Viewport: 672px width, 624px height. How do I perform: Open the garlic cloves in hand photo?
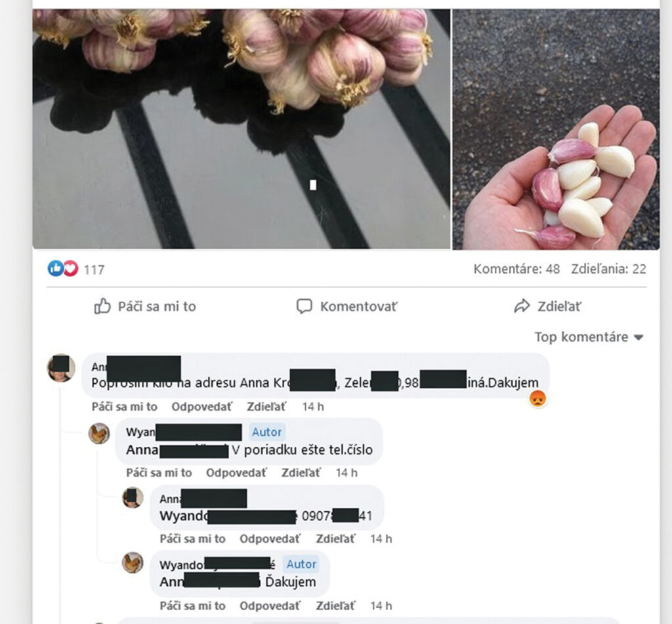click(556, 129)
